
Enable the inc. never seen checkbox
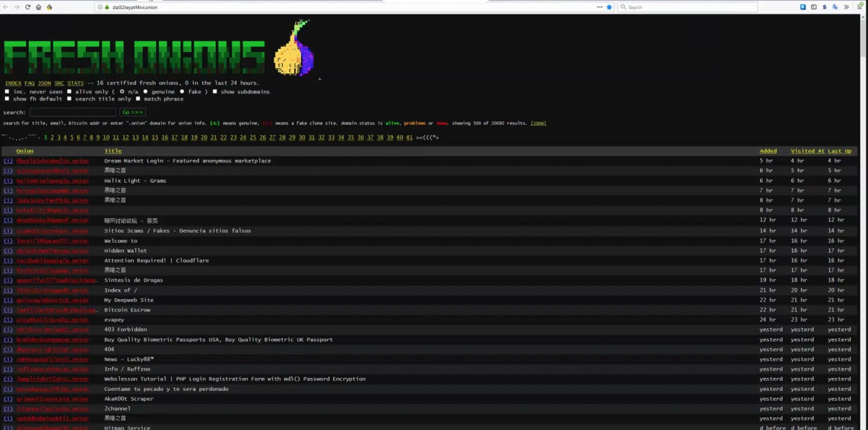(7, 91)
